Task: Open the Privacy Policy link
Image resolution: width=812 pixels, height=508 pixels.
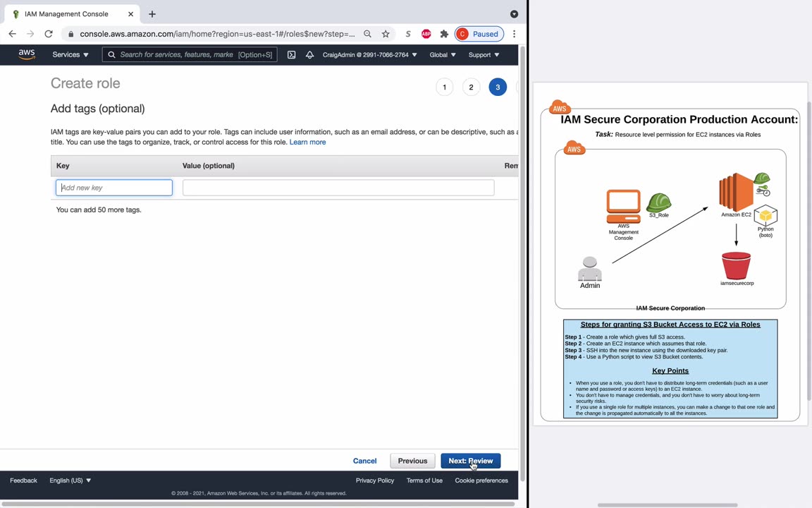Action: pos(375,480)
